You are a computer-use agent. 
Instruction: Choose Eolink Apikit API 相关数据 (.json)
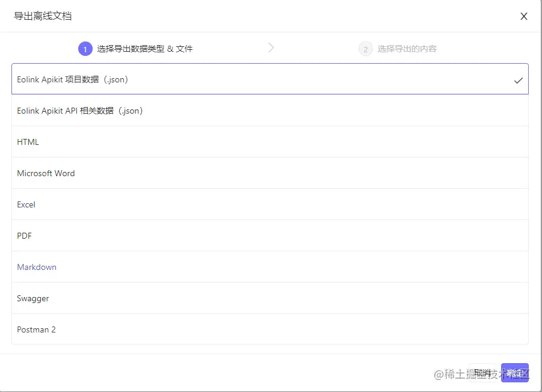coord(270,111)
